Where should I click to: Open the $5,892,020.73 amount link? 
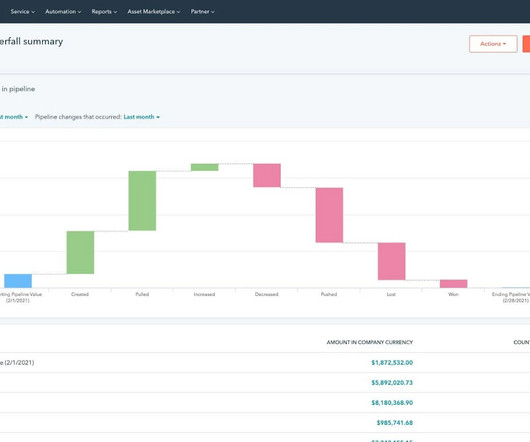click(392, 383)
